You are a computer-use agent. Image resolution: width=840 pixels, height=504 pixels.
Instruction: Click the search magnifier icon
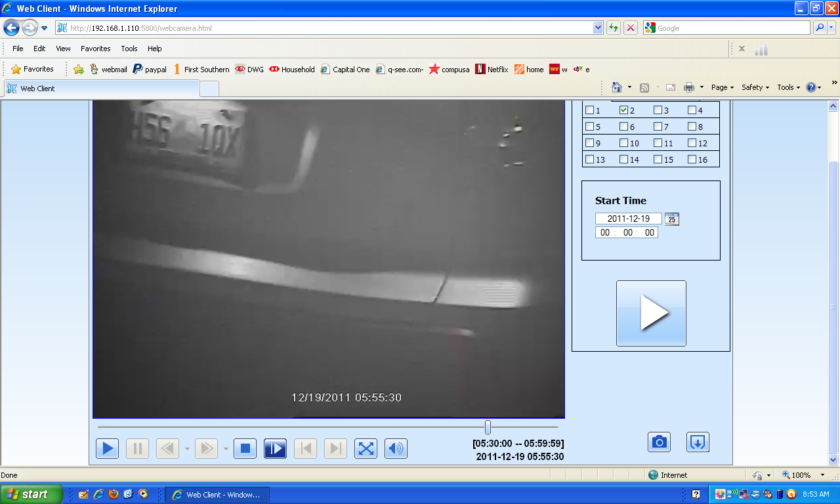point(820,28)
